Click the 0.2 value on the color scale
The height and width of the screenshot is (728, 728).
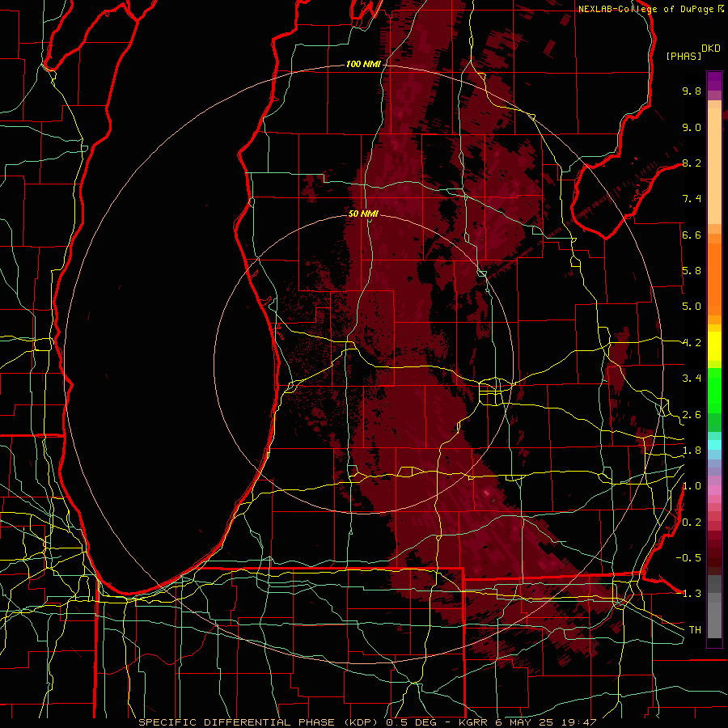[x=692, y=523]
